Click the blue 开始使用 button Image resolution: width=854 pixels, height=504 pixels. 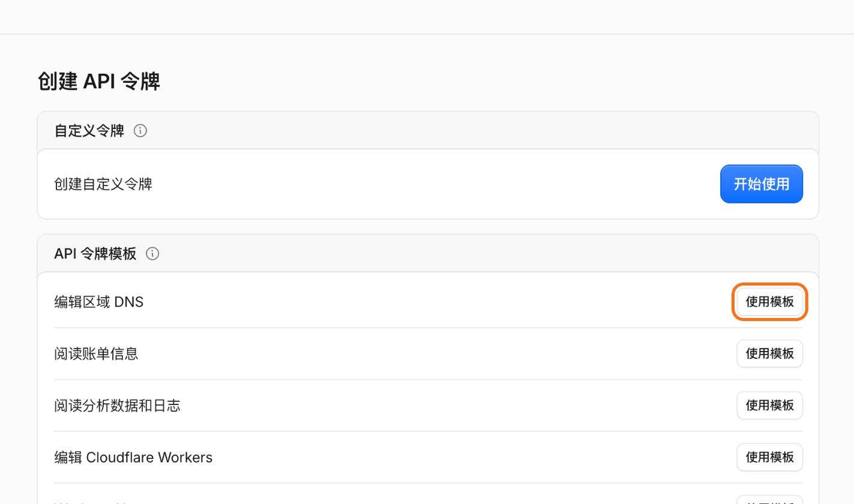[762, 184]
